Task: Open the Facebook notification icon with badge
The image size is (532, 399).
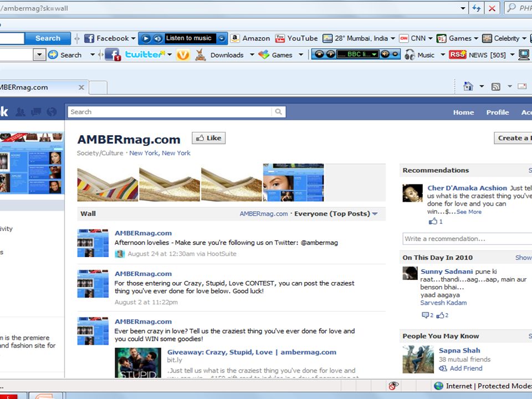Action: [x=112, y=55]
